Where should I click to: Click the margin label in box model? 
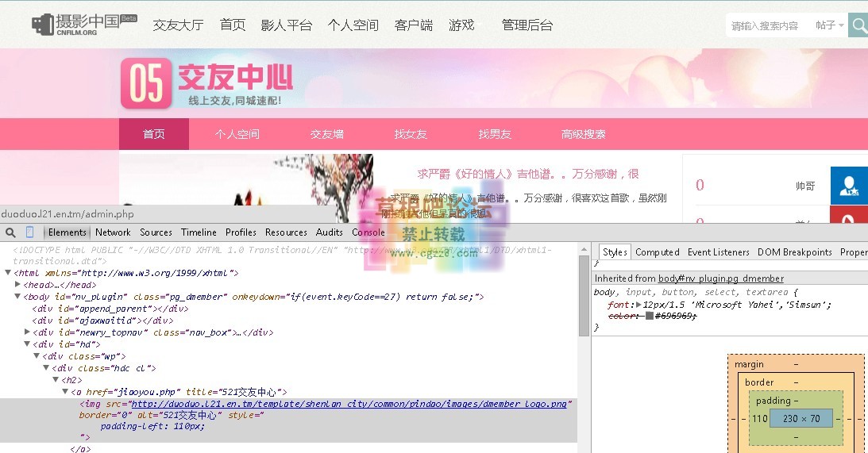749,364
